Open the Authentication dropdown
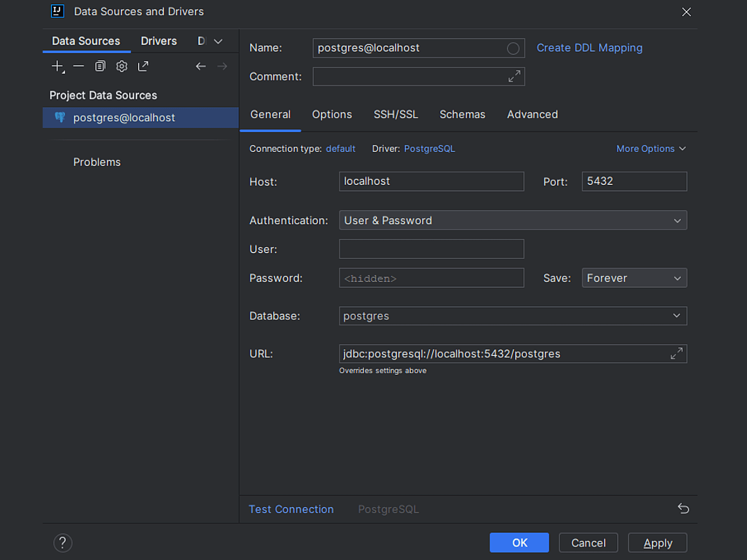 [x=513, y=220]
